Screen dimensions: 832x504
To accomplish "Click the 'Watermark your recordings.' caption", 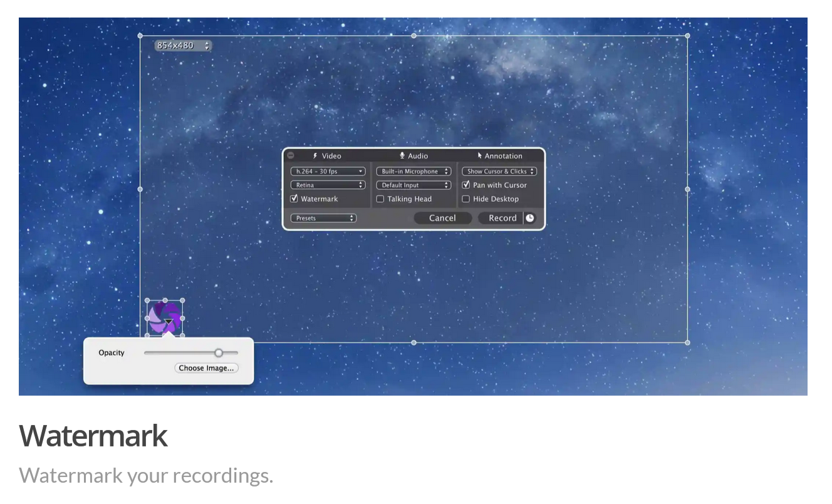I will pyautogui.click(x=146, y=476).
